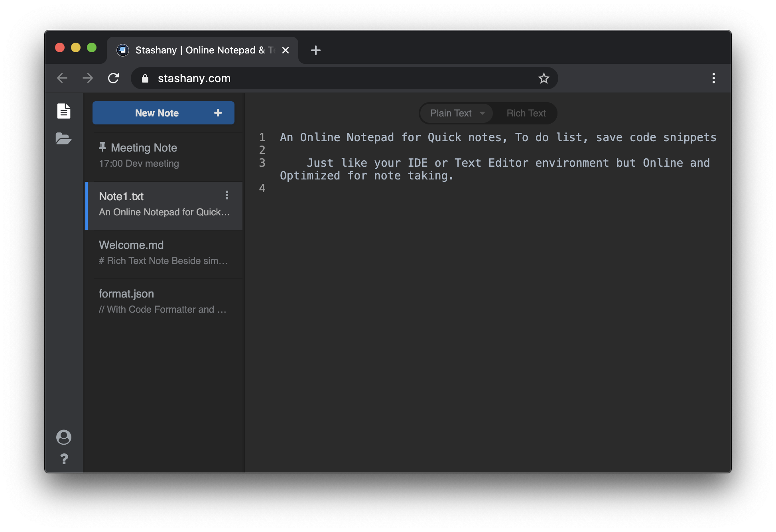Select the Meeting Note entry
The image size is (776, 532).
point(163,156)
